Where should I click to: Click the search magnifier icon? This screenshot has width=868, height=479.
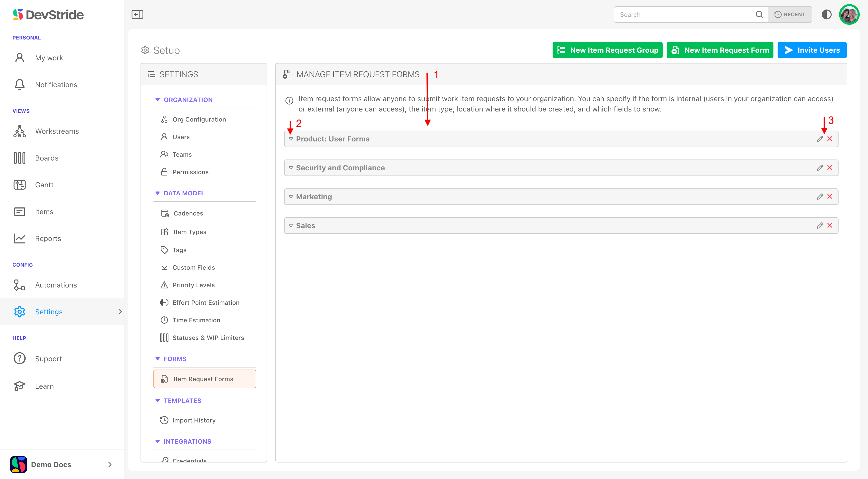pos(759,14)
